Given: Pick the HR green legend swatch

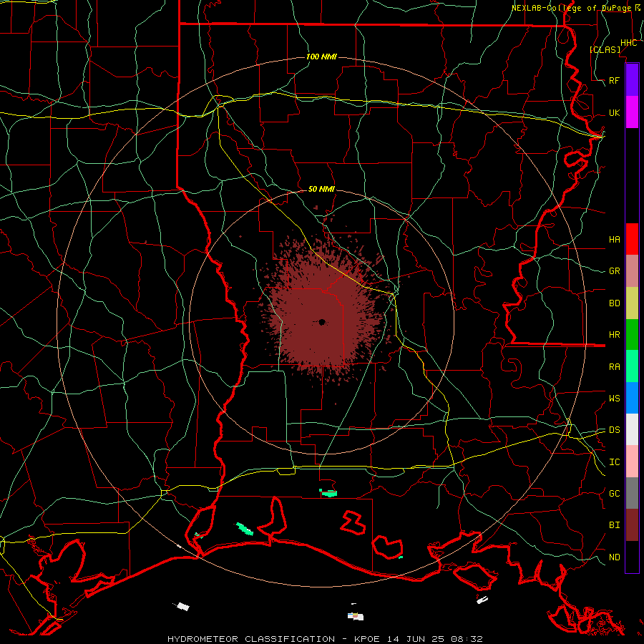Looking at the screenshot, I should click(x=632, y=334).
